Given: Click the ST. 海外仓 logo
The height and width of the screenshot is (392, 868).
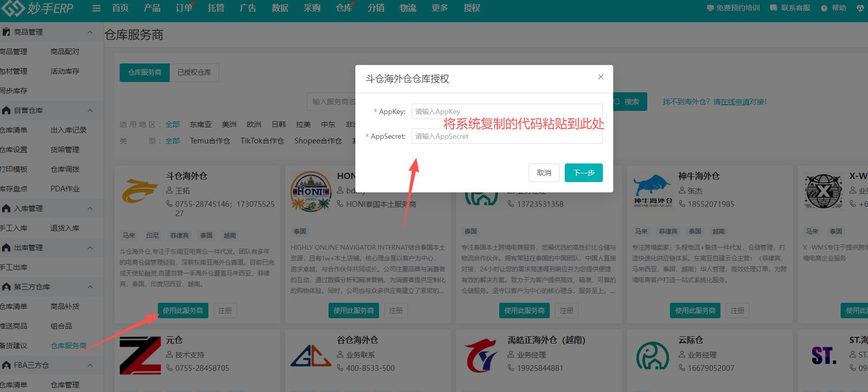Looking at the screenshot, I should [x=824, y=355].
